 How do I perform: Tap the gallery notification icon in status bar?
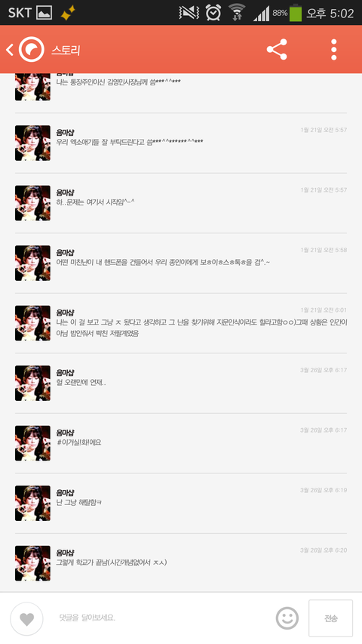tap(44, 13)
